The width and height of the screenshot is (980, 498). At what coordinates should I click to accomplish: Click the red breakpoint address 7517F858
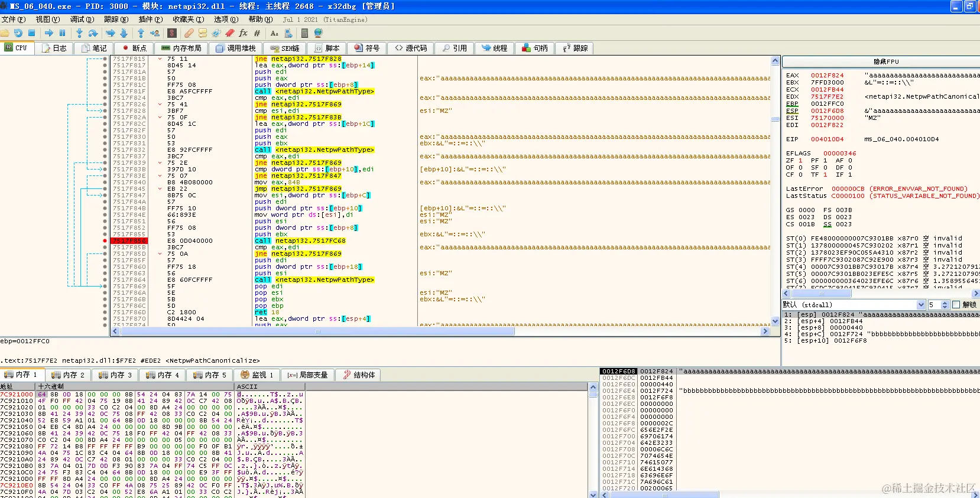click(x=129, y=241)
